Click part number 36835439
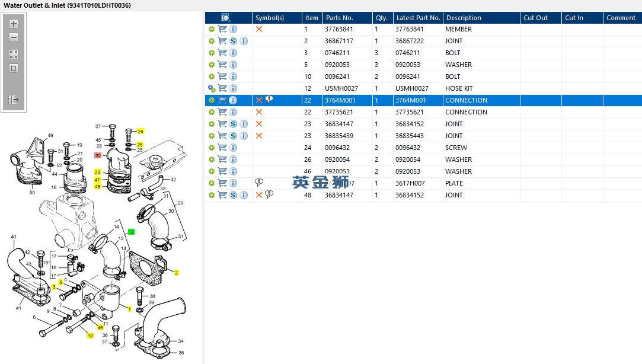642x364 pixels. (339, 136)
